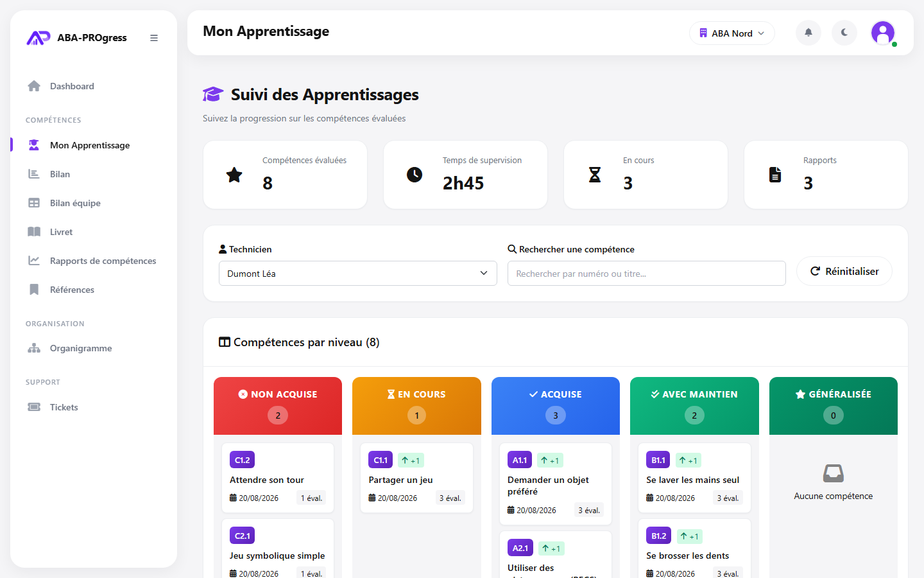Click the Références bookmark icon

34,290
